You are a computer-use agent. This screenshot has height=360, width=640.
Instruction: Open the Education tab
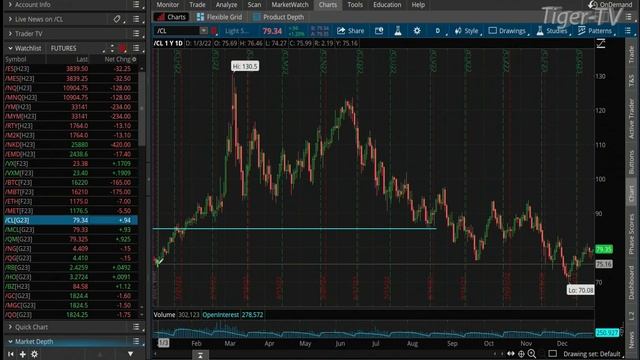387,4
